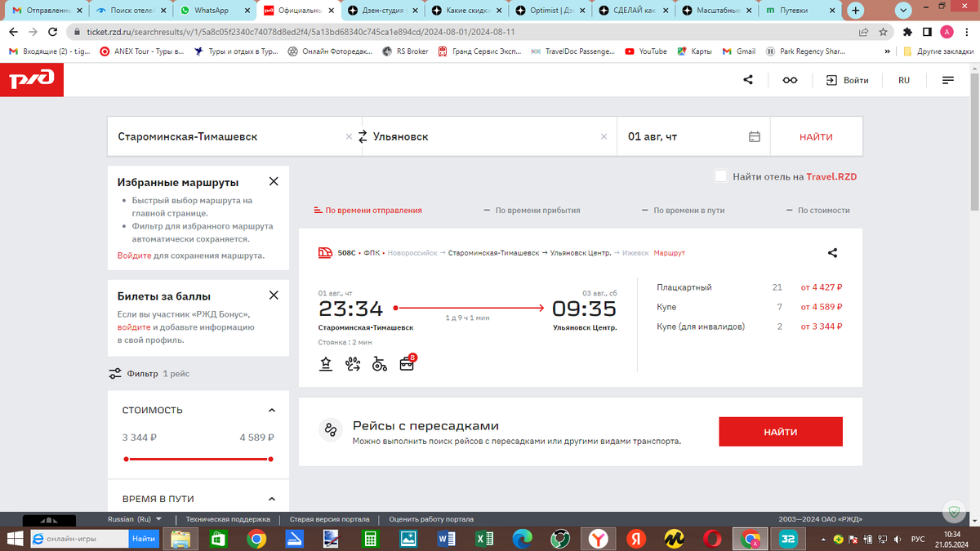Open the browser extensions puzzle icon

pos(907,32)
